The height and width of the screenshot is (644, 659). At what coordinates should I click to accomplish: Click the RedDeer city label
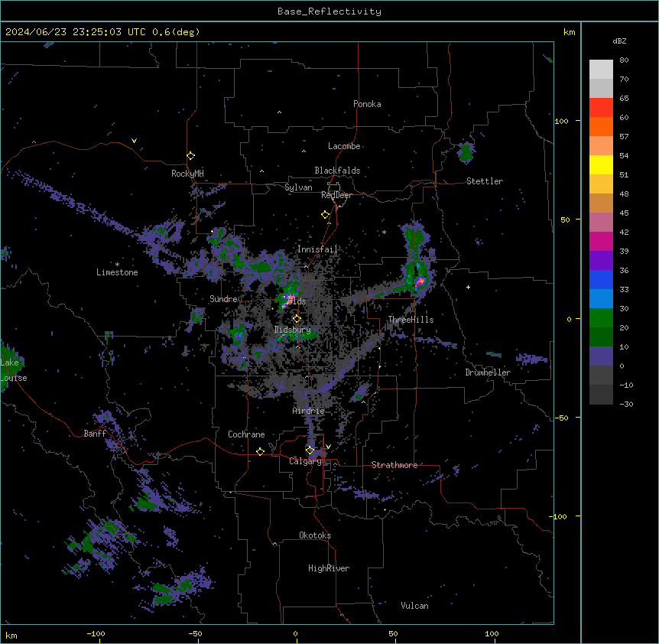point(336,195)
